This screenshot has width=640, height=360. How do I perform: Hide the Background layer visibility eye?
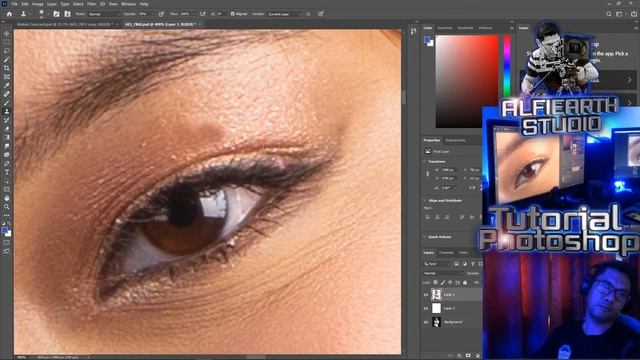426,322
